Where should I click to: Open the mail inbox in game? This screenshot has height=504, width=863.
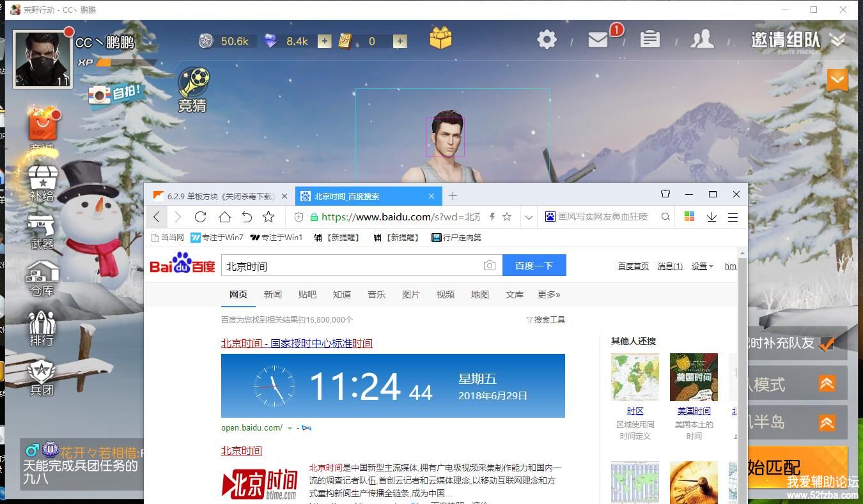(x=598, y=40)
